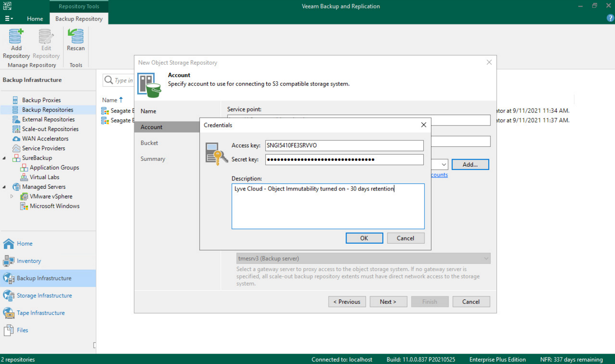Open the main hamburger menu
The image size is (615, 364).
click(9, 19)
